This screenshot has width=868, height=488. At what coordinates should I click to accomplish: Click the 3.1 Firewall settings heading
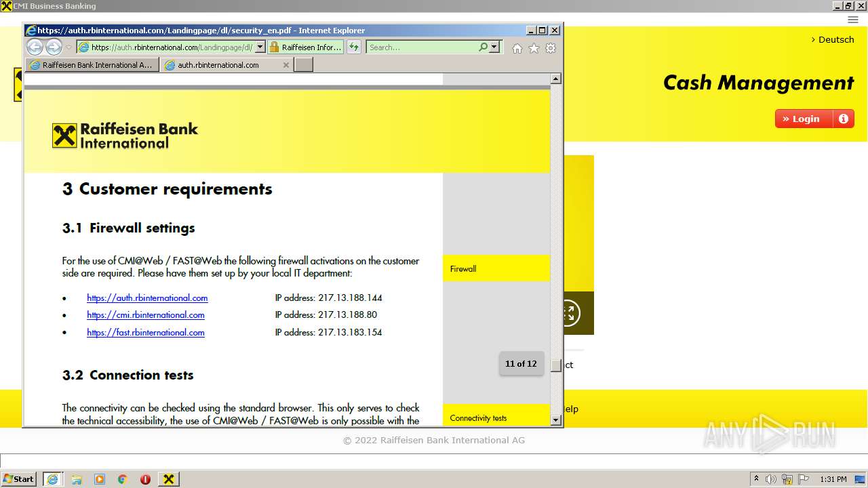point(129,228)
